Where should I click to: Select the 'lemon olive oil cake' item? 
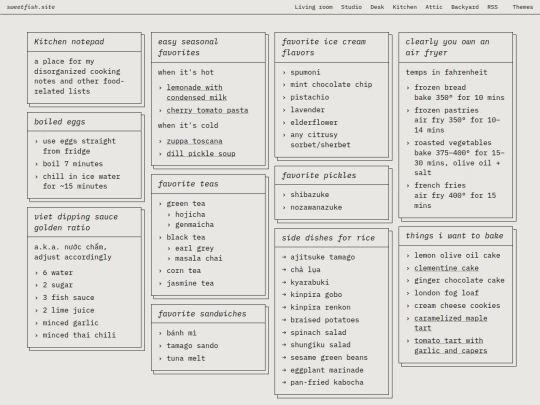457,255
